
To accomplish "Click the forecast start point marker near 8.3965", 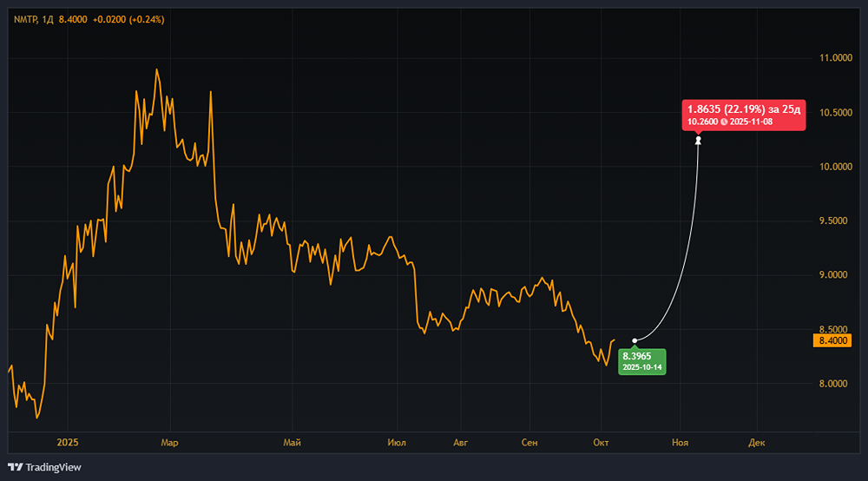I will click(635, 341).
